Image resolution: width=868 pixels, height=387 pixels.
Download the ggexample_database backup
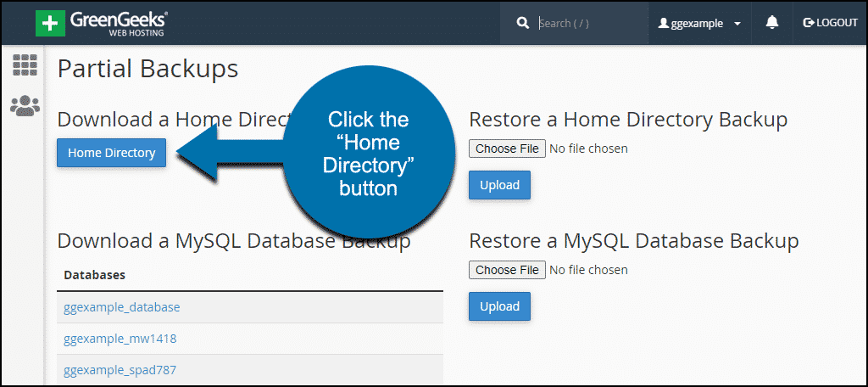[121, 307]
